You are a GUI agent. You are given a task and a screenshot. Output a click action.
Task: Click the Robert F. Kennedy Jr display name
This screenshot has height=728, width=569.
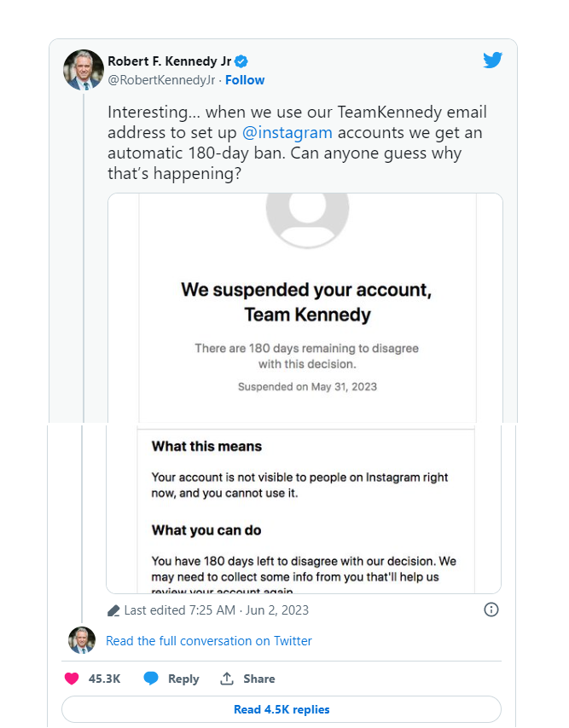[169, 61]
